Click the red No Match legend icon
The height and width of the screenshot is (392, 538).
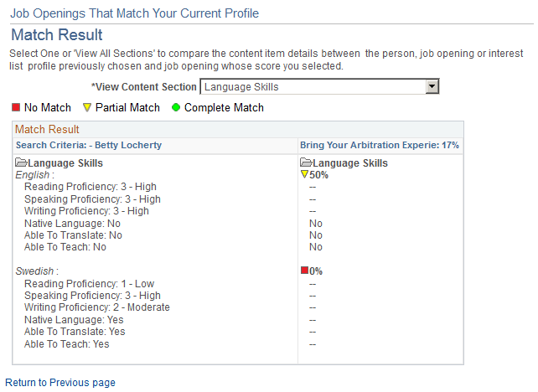pyautogui.click(x=16, y=107)
